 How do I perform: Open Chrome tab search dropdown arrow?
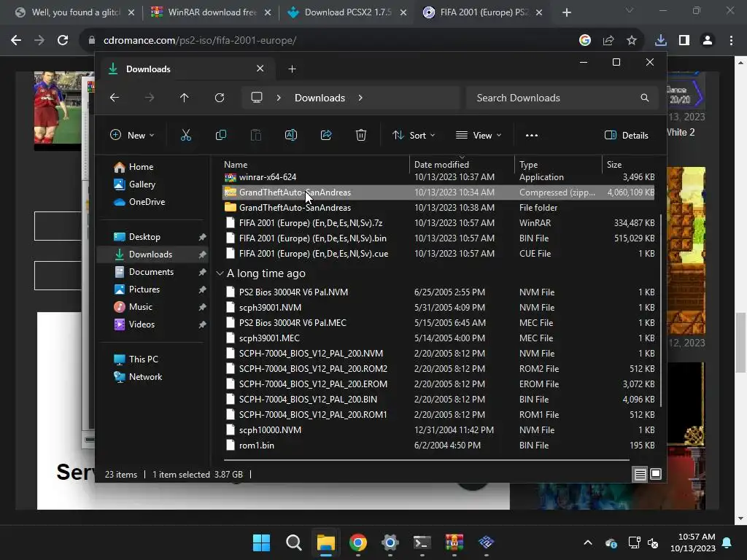tap(630, 10)
